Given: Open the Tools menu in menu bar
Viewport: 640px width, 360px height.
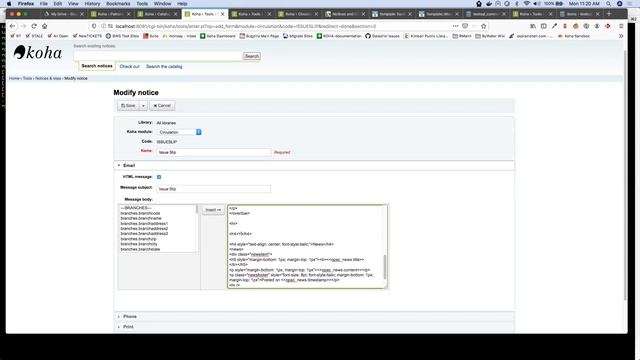Looking at the screenshot, I should (x=142, y=4).
